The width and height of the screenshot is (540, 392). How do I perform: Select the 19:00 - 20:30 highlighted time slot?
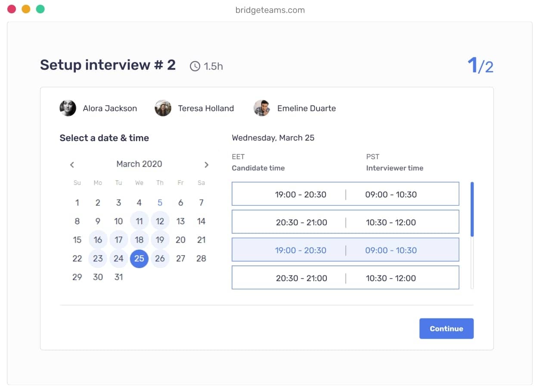click(345, 250)
